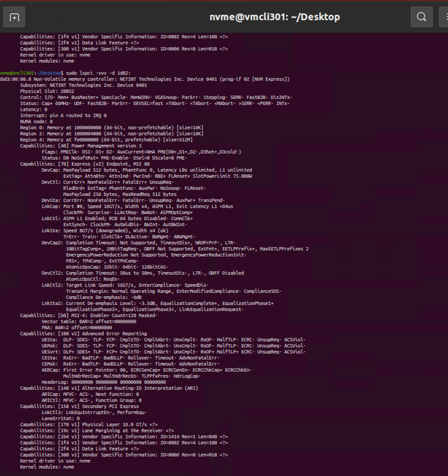Click the terminal search icon
This screenshot has width=448, height=476.
coord(422,17)
